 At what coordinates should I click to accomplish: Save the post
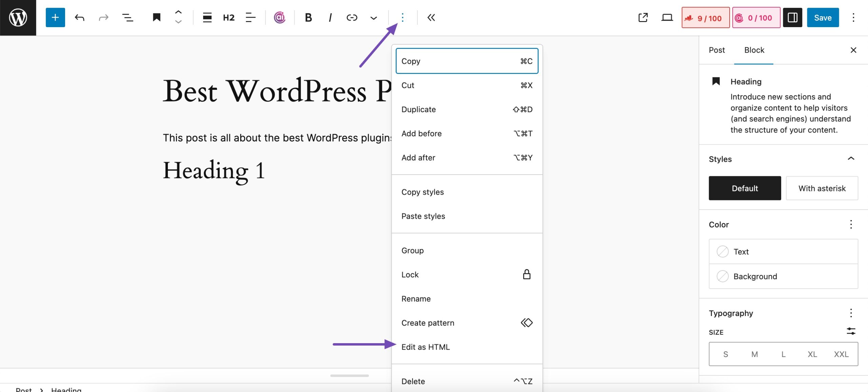[x=823, y=18]
